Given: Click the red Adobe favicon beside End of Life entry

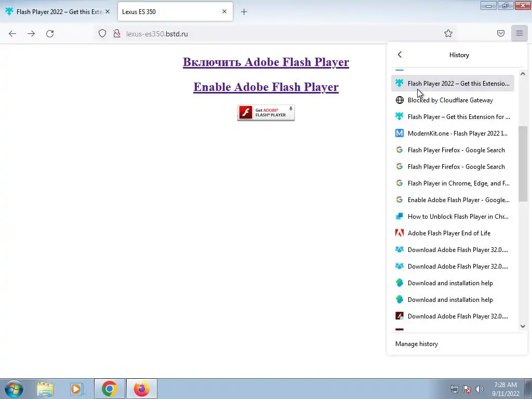Looking at the screenshot, I should (400, 233).
